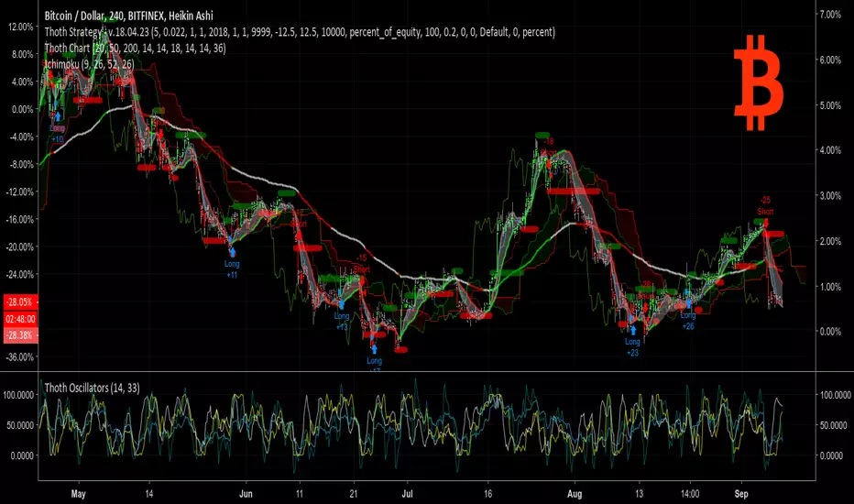The height and width of the screenshot is (504, 854).
Task: Select the "Long +23" trade marker
Action: point(632,342)
